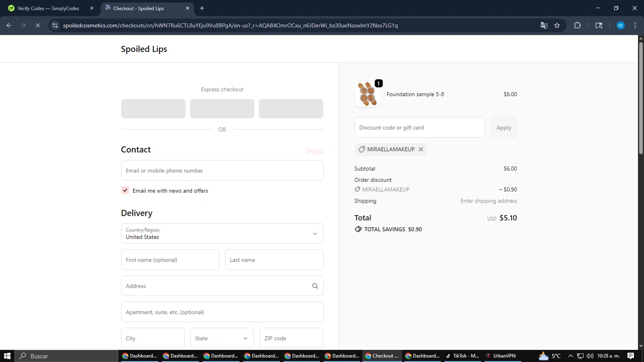
Task: Apply the discount code
Action: tap(504, 127)
